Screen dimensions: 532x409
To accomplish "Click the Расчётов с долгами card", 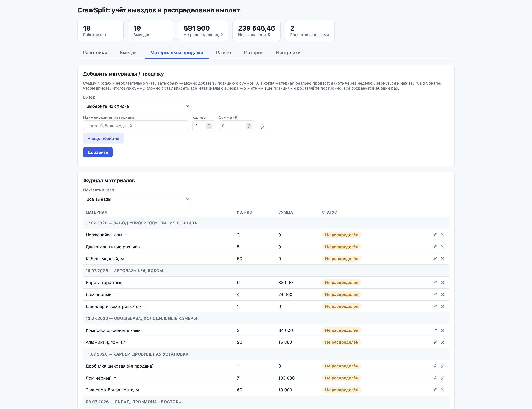I will click(x=310, y=31).
